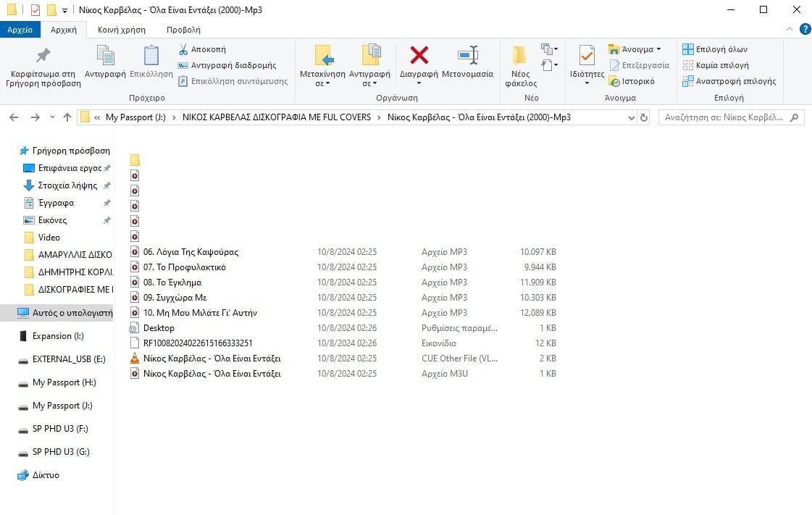Click the Properties checkmark in title bar
Viewport: 812px width, 515px height.
click(35, 10)
